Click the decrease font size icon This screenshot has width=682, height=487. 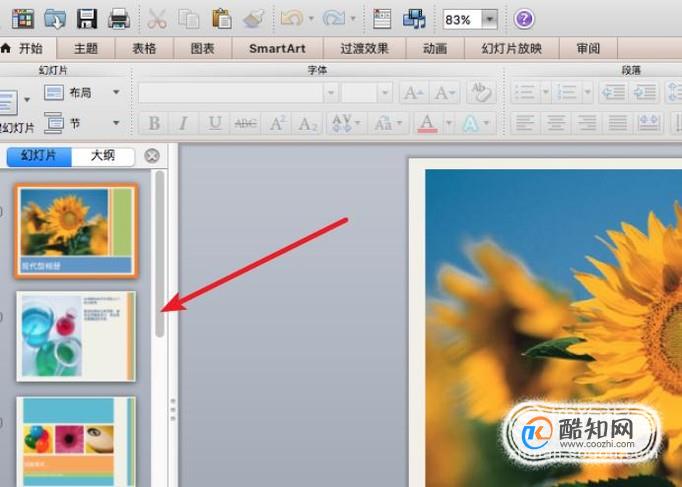coord(445,93)
